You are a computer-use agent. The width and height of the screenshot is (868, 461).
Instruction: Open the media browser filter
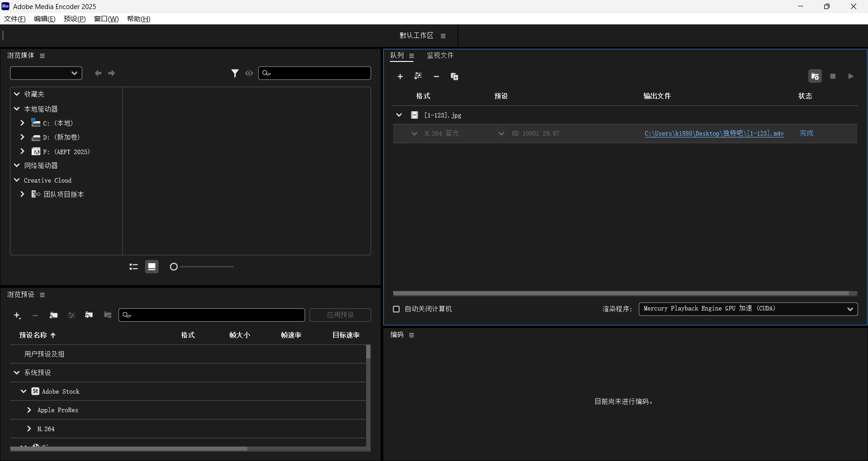tap(235, 73)
